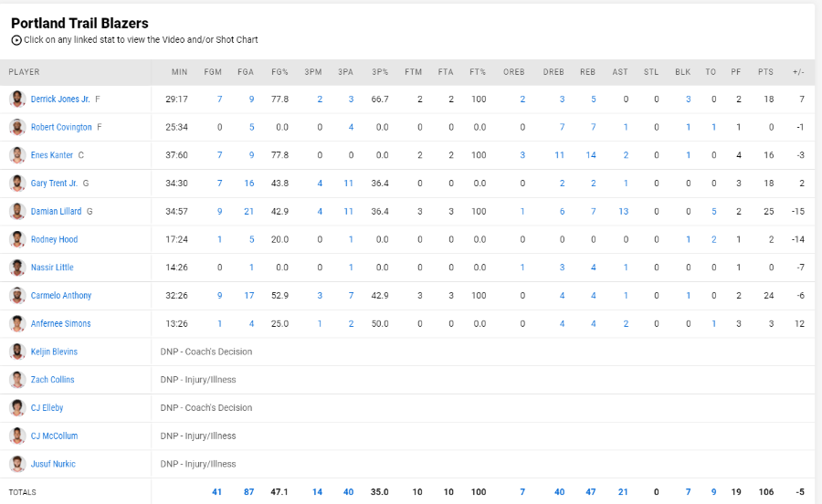View Gary Trent Jr.'s 16 field goal attempts
The width and height of the screenshot is (822, 504).
tap(249, 183)
